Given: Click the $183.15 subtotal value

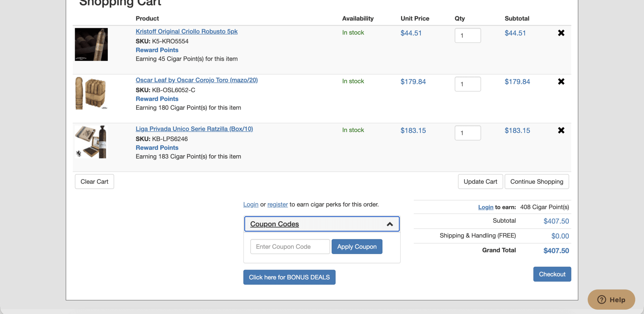Looking at the screenshot, I should point(517,131).
